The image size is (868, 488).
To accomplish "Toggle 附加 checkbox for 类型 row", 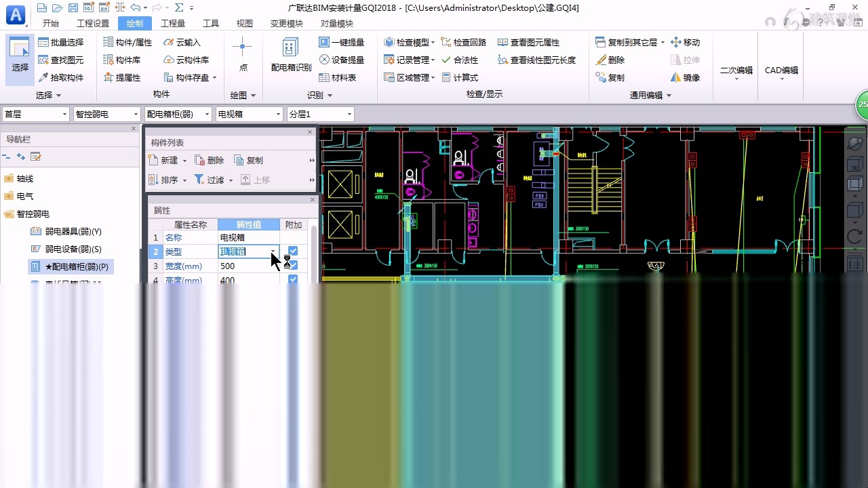I will [x=293, y=251].
